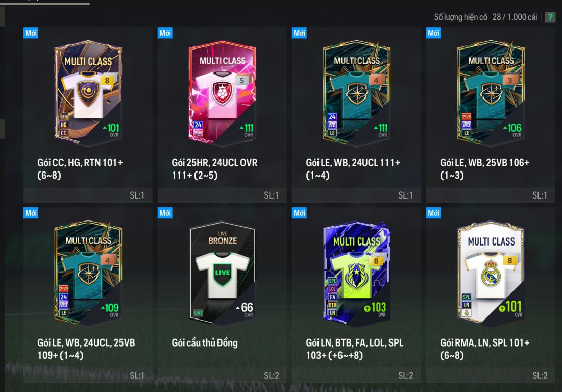Click the Mới badge on Gói cầu thủ Đồng
Viewport: 562px width, 392px height.
pyautogui.click(x=165, y=213)
